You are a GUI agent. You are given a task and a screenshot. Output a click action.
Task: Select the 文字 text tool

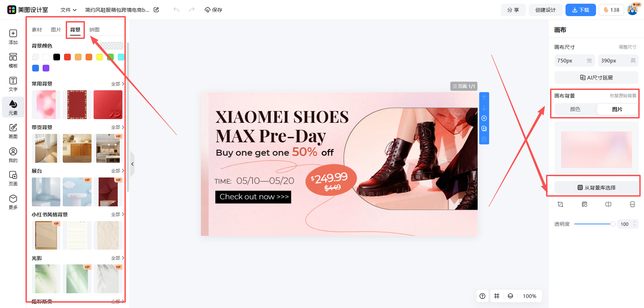point(13,84)
